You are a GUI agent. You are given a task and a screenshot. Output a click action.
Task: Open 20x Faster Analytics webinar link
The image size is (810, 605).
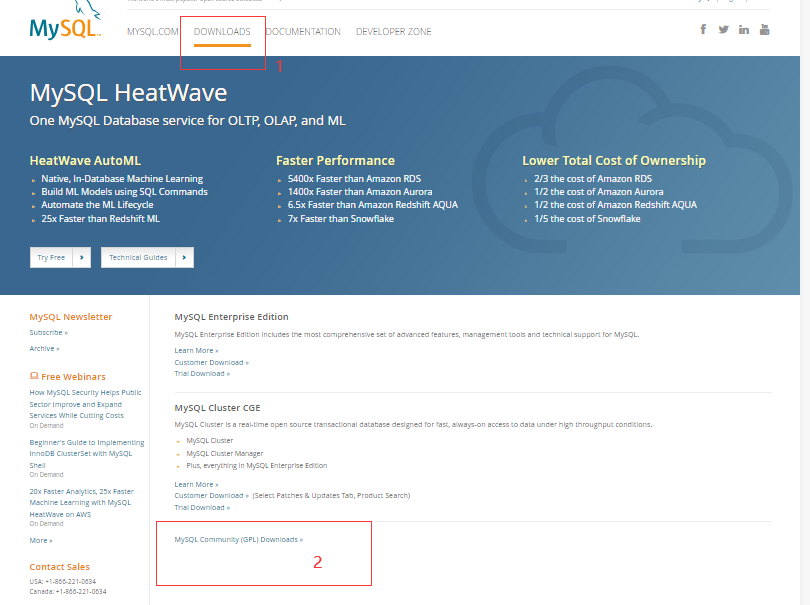82,503
